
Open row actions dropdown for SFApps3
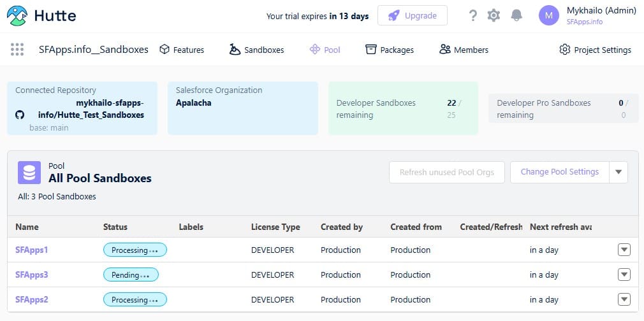624,275
